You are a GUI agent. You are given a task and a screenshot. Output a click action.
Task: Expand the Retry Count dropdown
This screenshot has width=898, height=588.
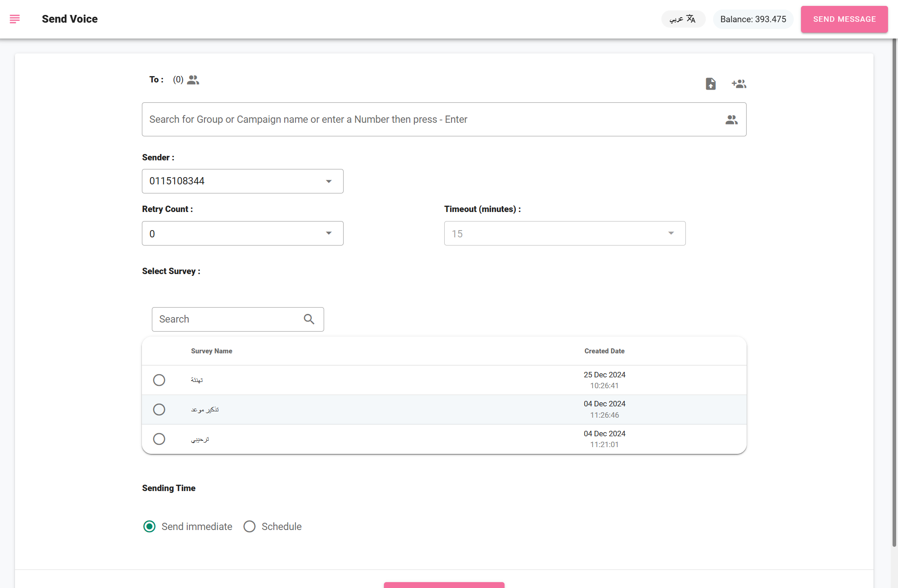[243, 233]
